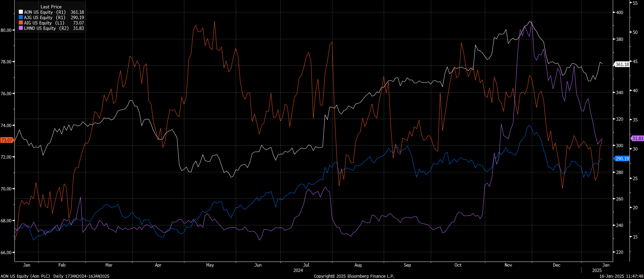Click the Jun month label on time axis
Image resolution: width=644 pixels, height=279 pixels.
pos(258,265)
